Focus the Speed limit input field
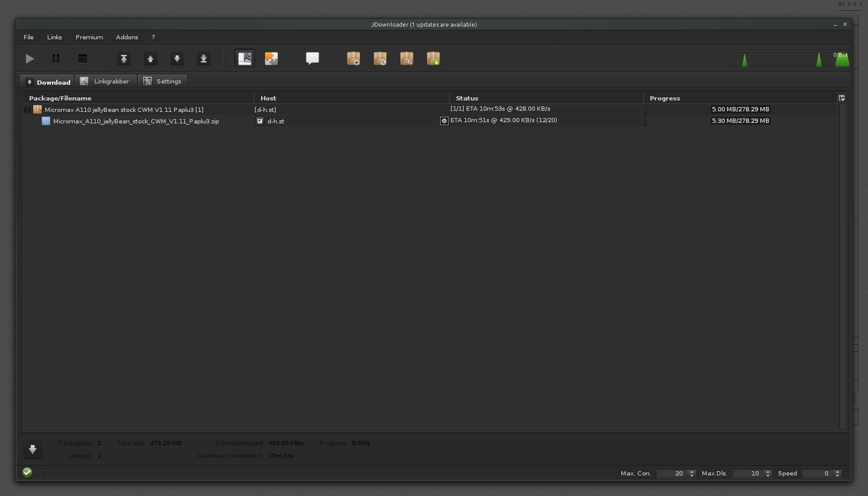 click(817, 474)
